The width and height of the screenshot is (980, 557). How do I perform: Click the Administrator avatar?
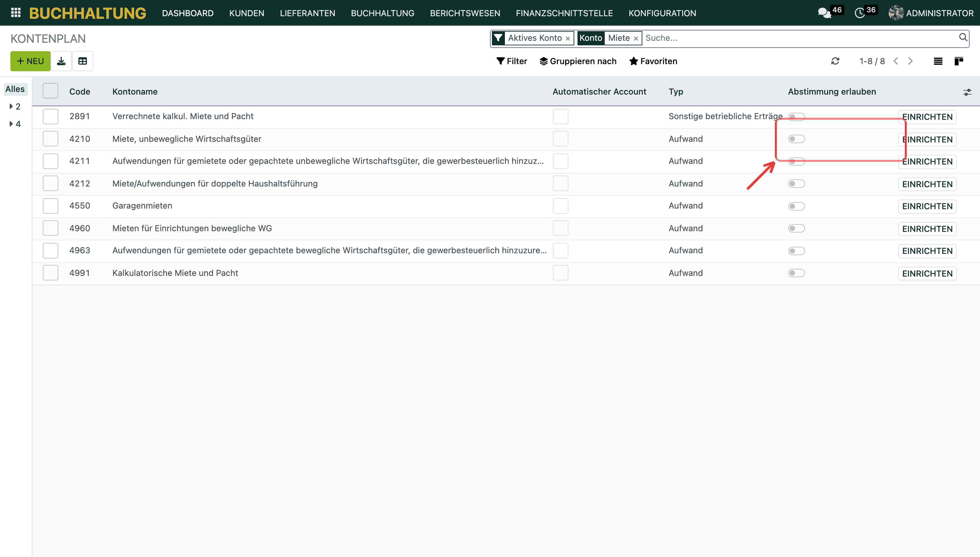tap(896, 13)
